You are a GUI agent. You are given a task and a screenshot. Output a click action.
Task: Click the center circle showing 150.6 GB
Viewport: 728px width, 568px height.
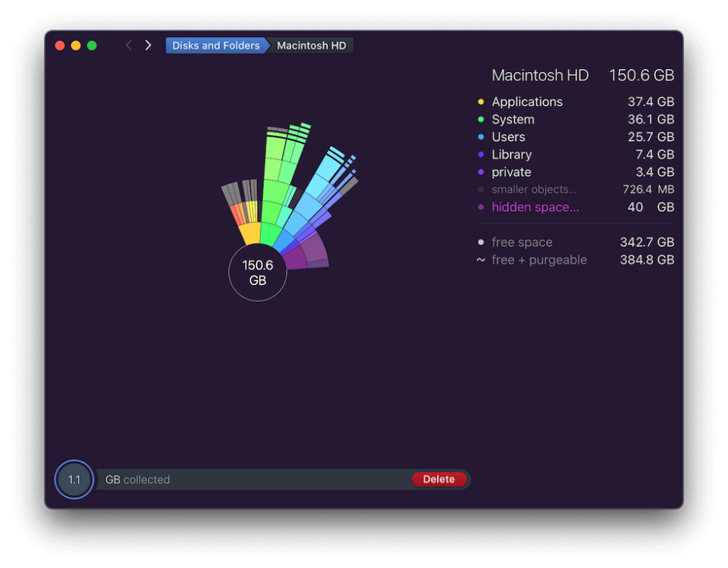(x=257, y=272)
